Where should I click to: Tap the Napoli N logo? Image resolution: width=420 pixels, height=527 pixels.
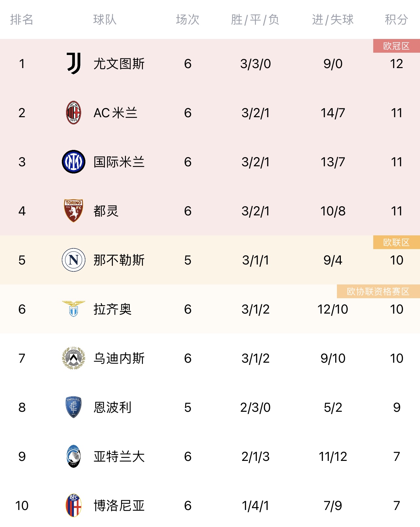point(74,260)
